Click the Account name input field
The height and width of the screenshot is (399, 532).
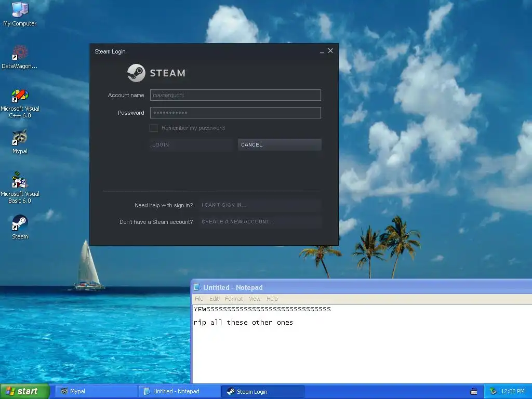(x=235, y=96)
